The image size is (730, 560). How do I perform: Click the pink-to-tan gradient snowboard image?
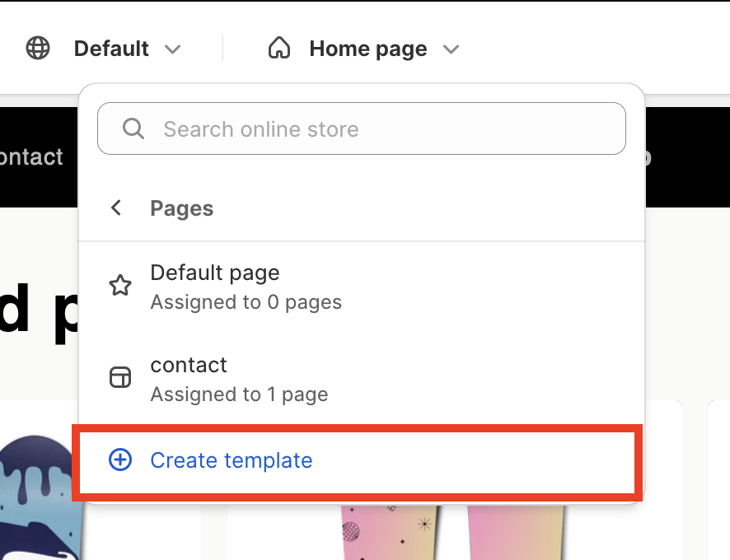(516, 531)
